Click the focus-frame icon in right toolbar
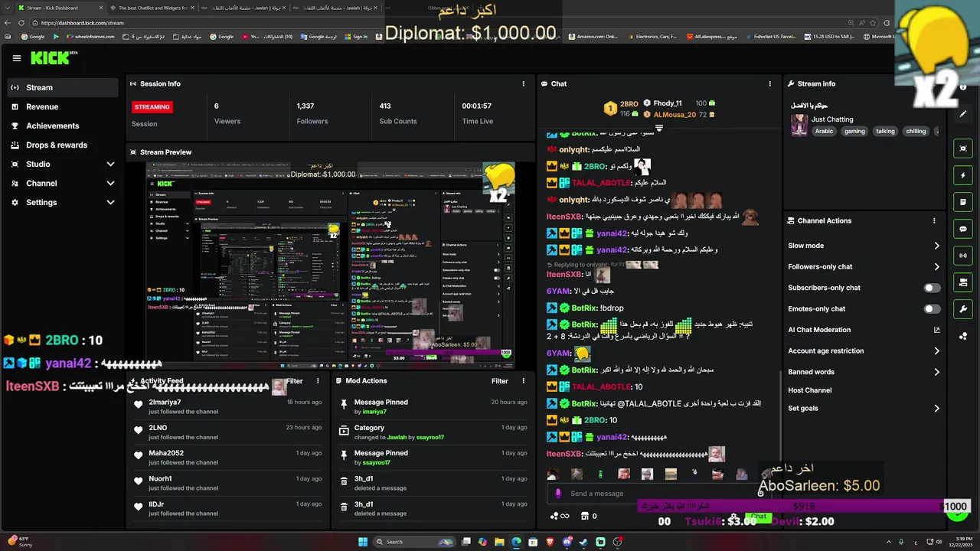The image size is (980, 551). (963, 148)
